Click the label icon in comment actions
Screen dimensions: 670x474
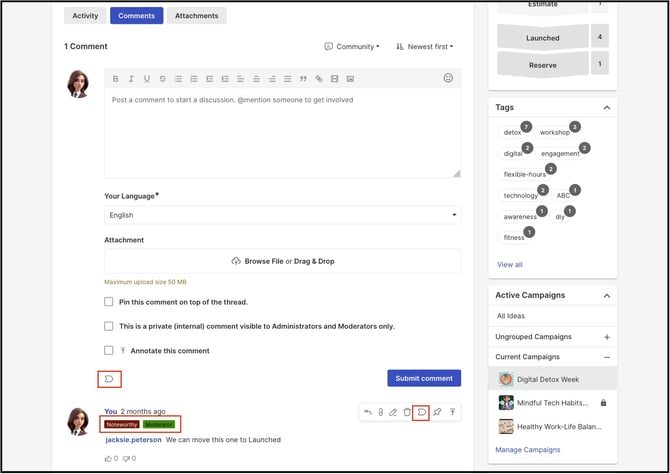[421, 412]
